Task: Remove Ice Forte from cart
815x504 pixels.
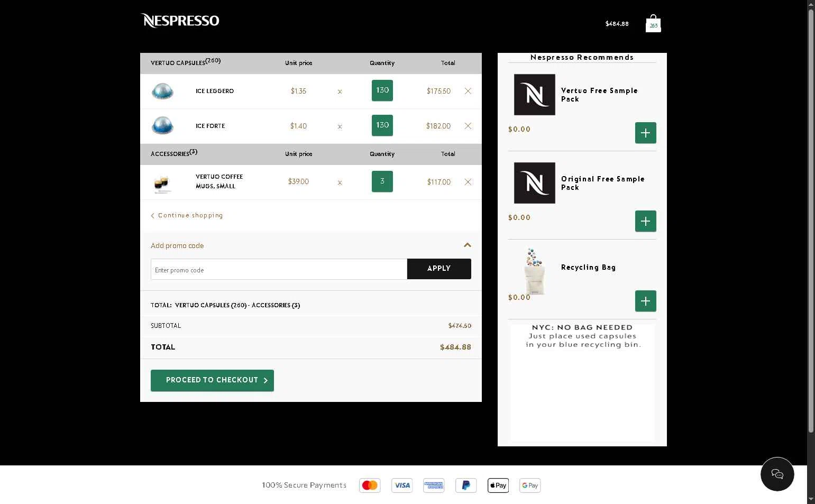Action: click(x=468, y=126)
